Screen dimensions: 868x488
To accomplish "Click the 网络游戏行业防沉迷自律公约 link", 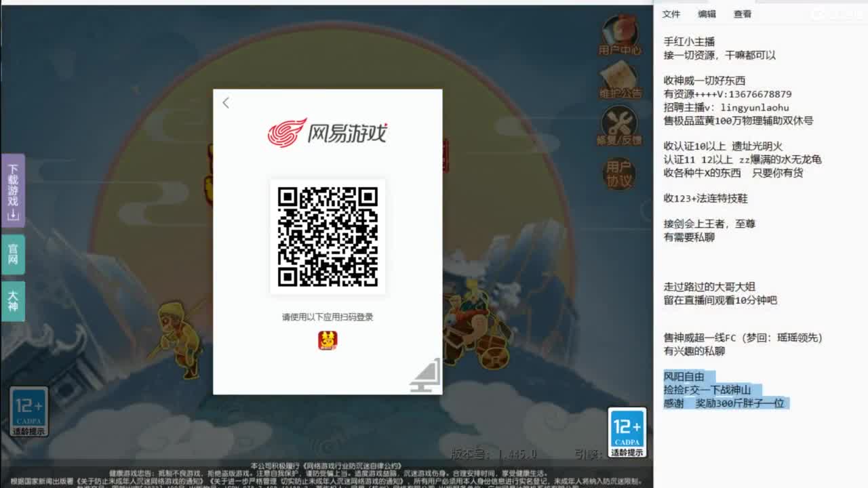I will (353, 466).
